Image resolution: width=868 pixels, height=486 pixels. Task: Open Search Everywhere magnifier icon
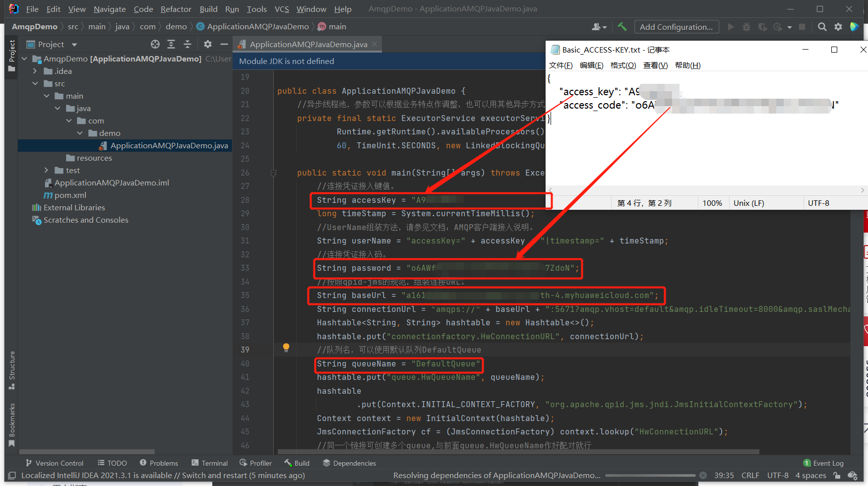pyautogui.click(x=822, y=27)
